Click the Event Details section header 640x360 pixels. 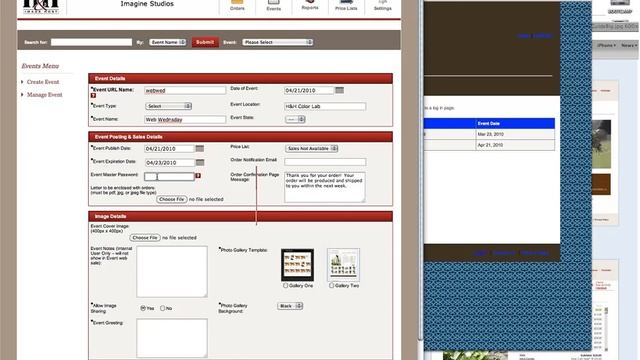(240, 78)
